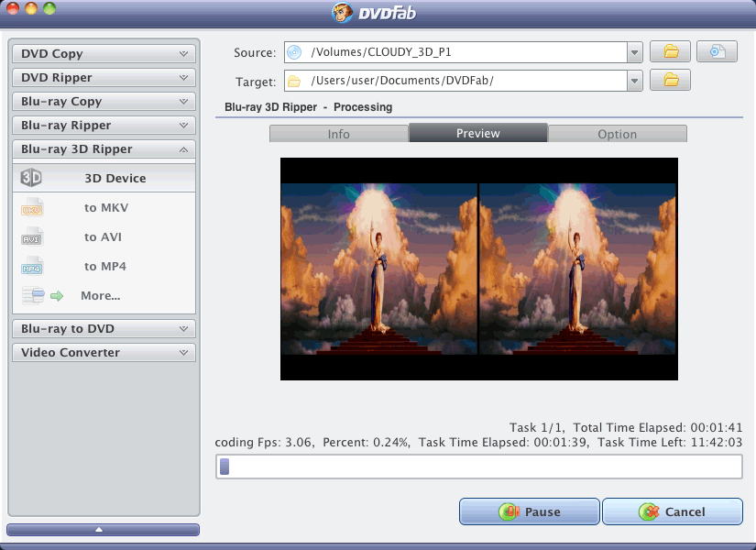756x550 pixels.
Task: Choose the to AVI option
Action: click(103, 236)
